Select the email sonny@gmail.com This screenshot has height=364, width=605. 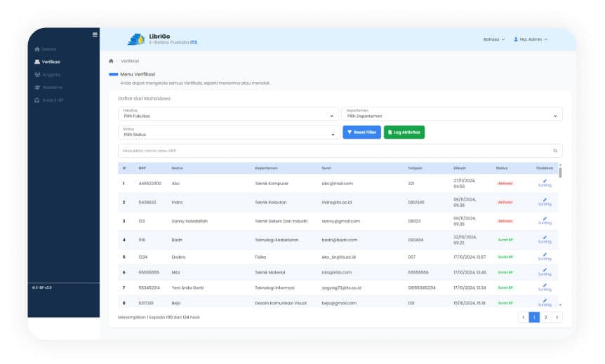pyautogui.click(x=340, y=222)
